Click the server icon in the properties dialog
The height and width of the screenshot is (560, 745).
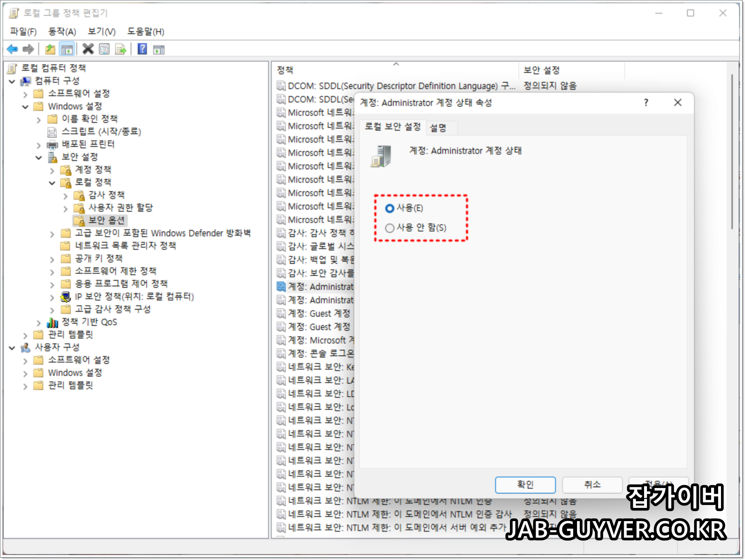click(x=381, y=156)
